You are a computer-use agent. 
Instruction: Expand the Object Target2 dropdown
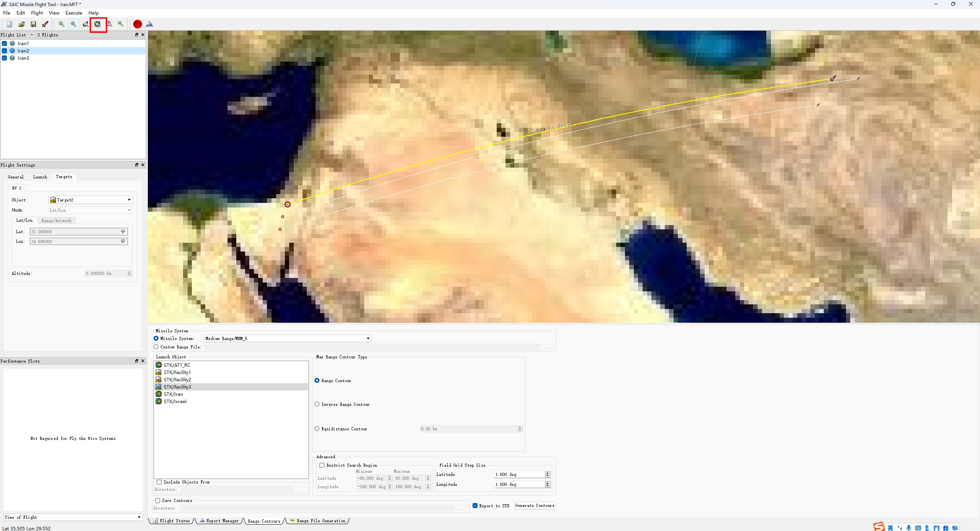[x=129, y=200]
